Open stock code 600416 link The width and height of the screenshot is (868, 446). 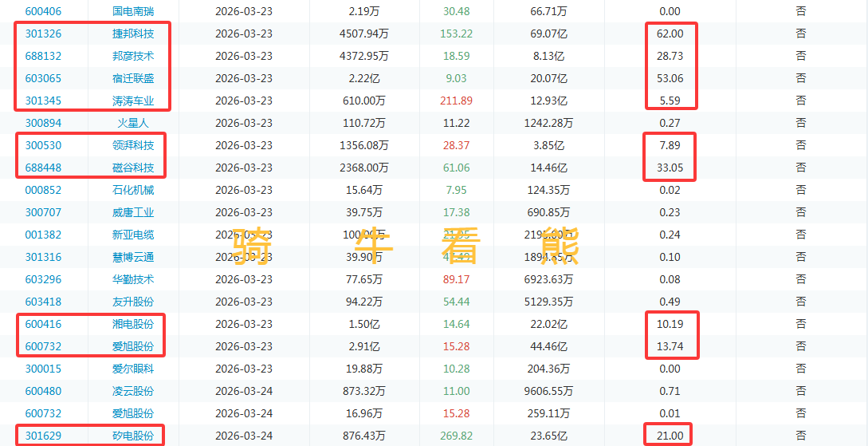point(43,324)
